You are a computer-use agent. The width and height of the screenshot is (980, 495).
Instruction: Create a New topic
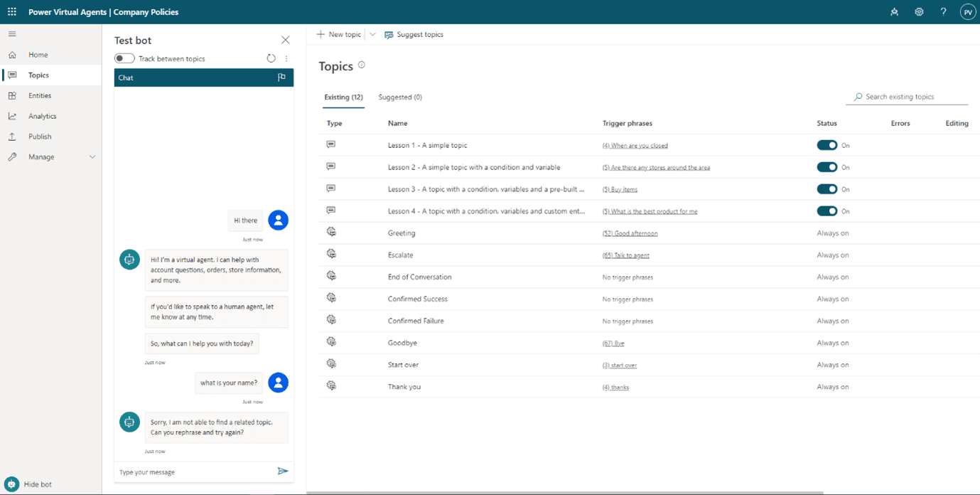tap(339, 34)
